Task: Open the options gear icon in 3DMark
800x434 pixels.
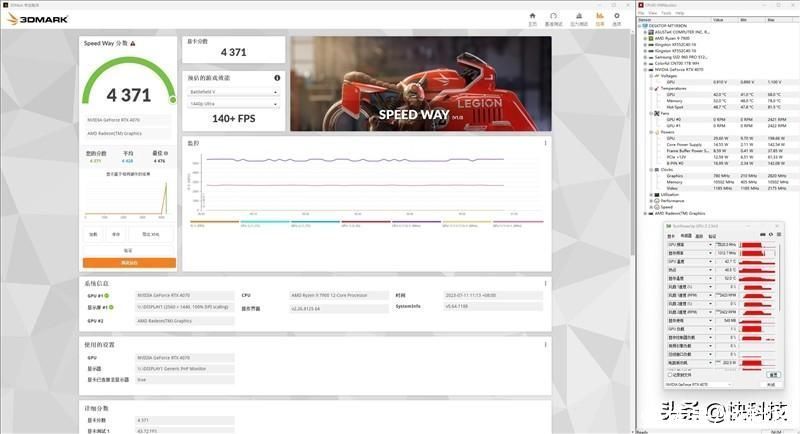Action: tap(616, 16)
